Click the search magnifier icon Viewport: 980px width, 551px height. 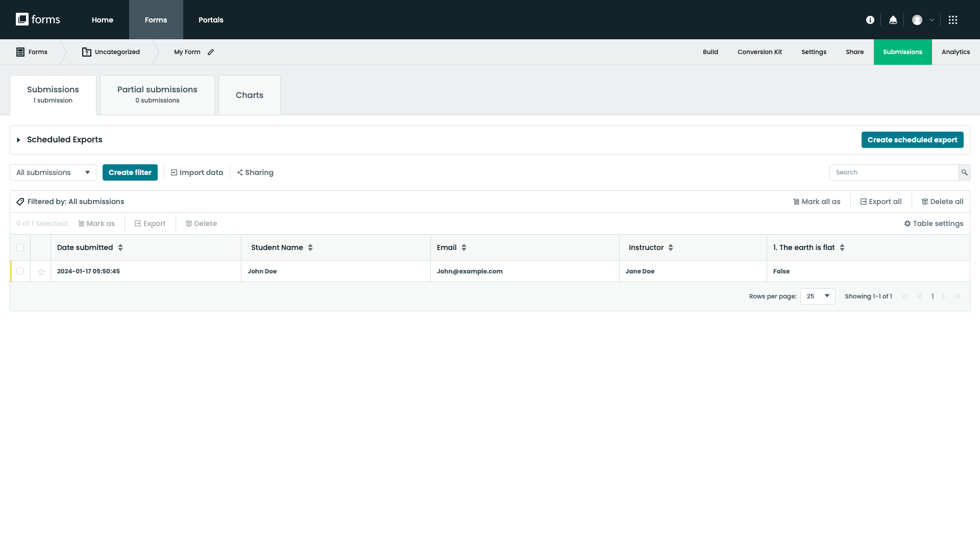[x=965, y=172]
